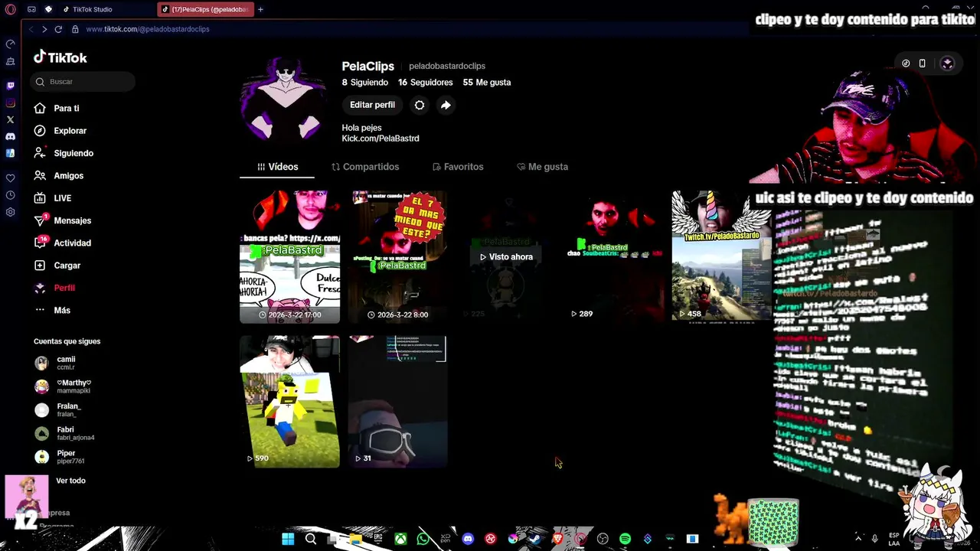The height and width of the screenshot is (551, 980).
Task: Open File Explorer from the taskbar
Action: coord(355,539)
